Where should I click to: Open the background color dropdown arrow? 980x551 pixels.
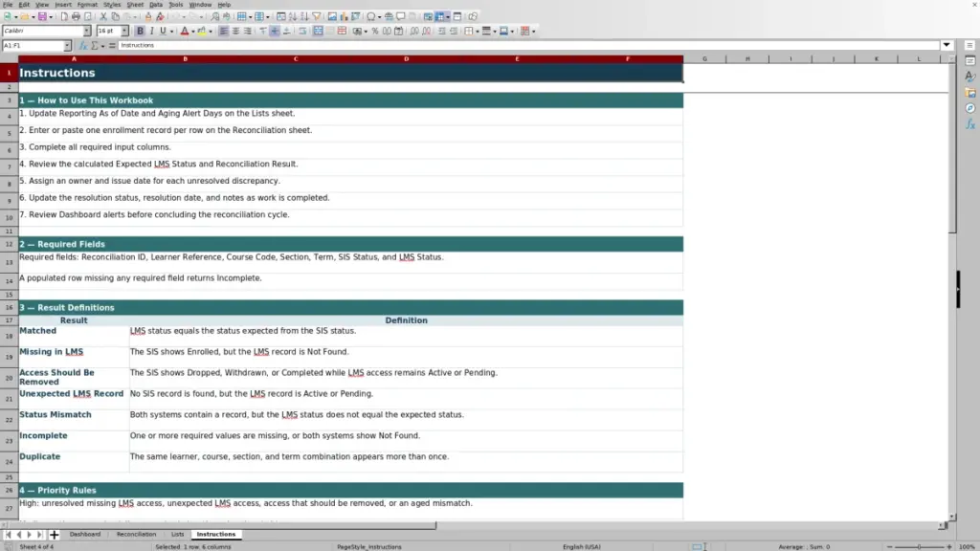pos(211,31)
